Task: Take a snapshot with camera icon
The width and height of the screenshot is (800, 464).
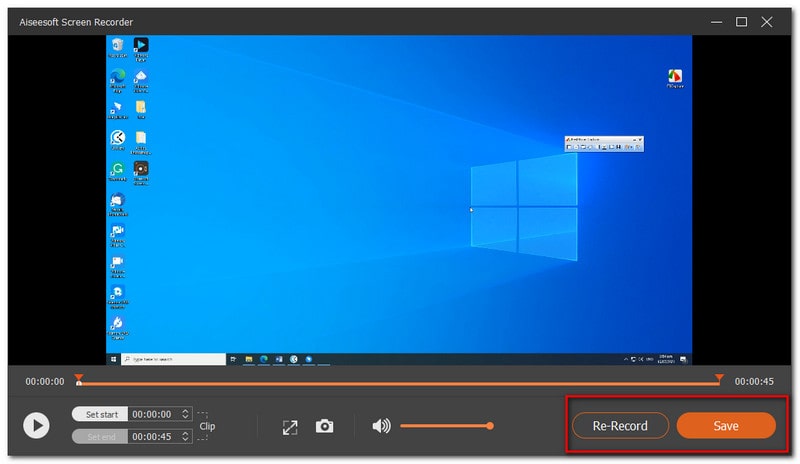Action: tap(324, 426)
